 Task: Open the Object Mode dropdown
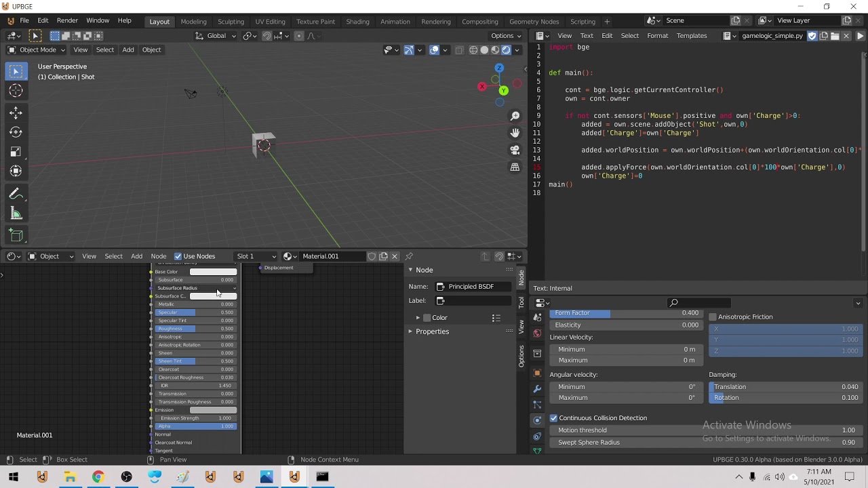(37, 49)
